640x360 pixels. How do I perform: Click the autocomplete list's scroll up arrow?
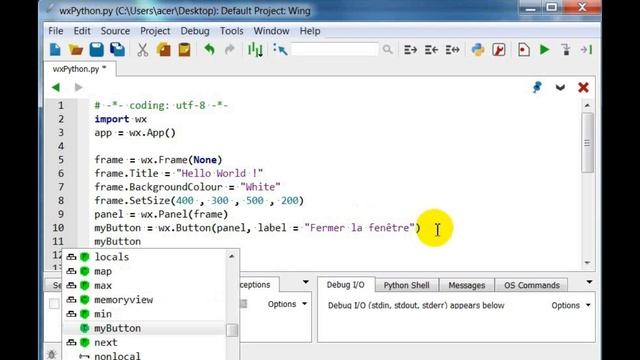click(x=231, y=256)
